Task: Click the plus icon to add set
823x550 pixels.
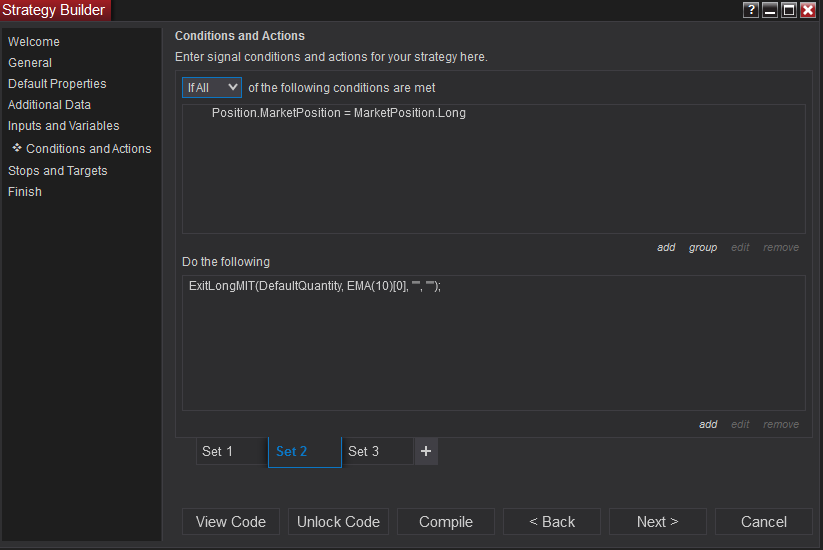Action: click(x=426, y=451)
